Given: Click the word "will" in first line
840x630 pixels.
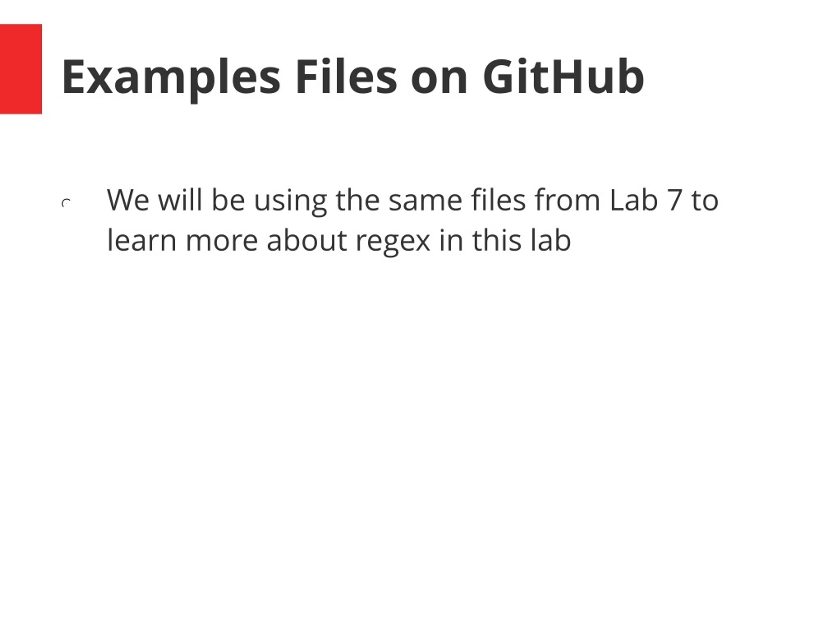Looking at the screenshot, I should 180,200.
